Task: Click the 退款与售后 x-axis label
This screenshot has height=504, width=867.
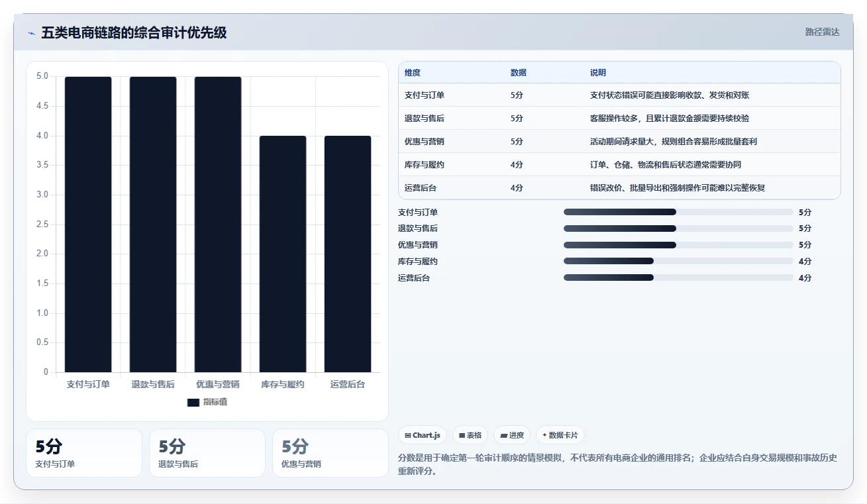Action: click(x=153, y=384)
